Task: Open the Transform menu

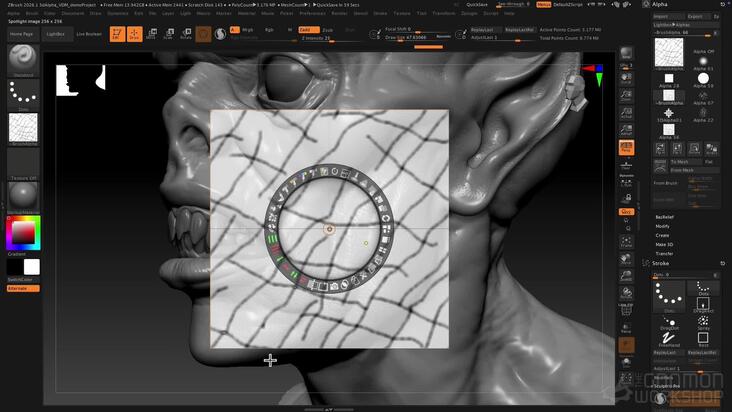Action: tap(443, 14)
